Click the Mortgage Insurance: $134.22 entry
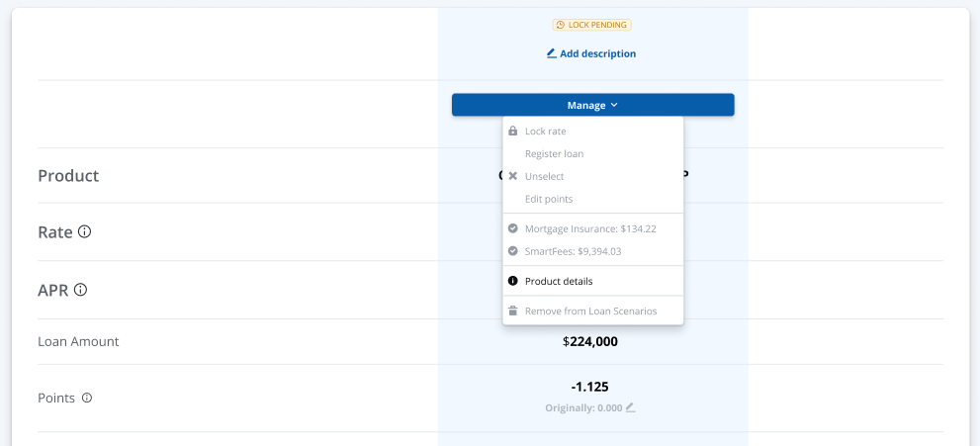This screenshot has height=446, width=980. [590, 228]
